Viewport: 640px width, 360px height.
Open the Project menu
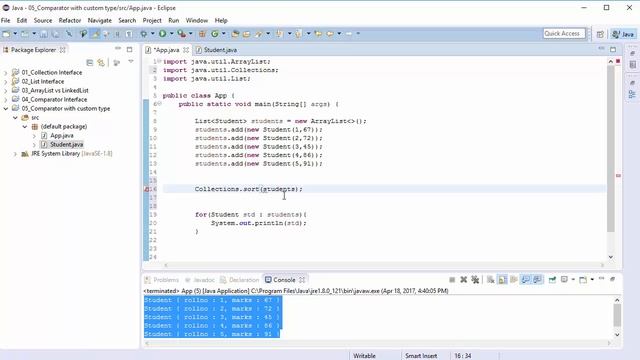click(x=152, y=20)
